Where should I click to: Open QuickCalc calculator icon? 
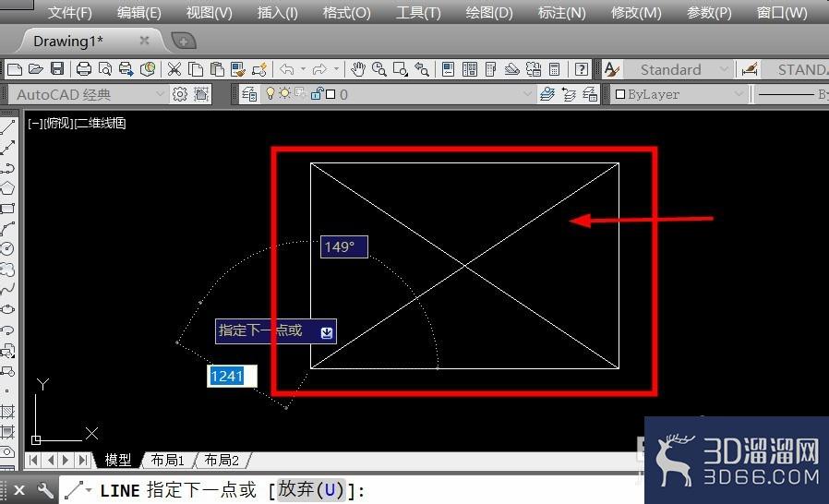coord(555,69)
